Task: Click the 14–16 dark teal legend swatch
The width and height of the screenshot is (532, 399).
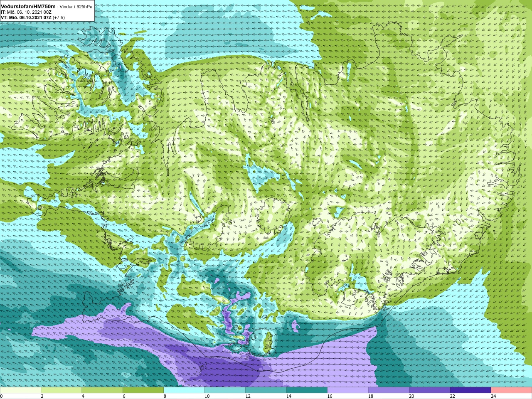Action: coord(307,390)
